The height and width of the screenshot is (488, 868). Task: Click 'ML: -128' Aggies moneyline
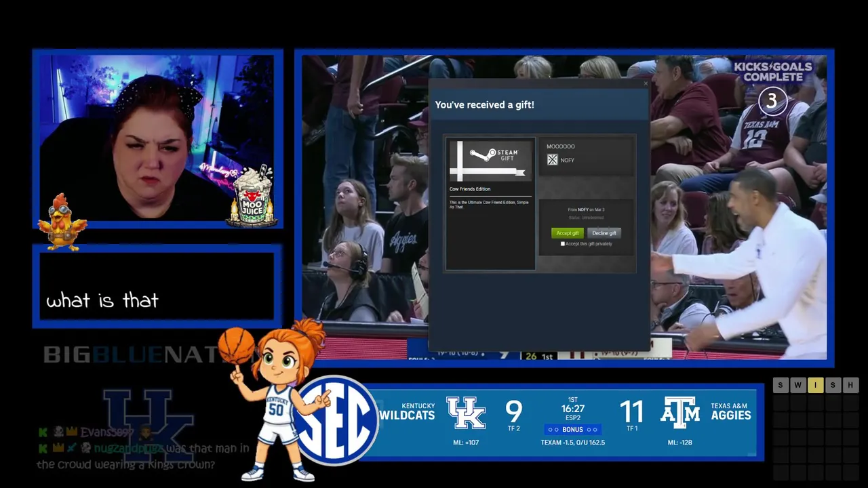(680, 443)
